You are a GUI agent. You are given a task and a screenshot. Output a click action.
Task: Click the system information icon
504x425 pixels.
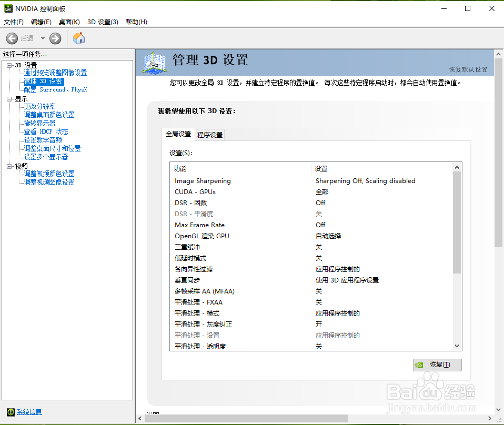(x=11, y=412)
